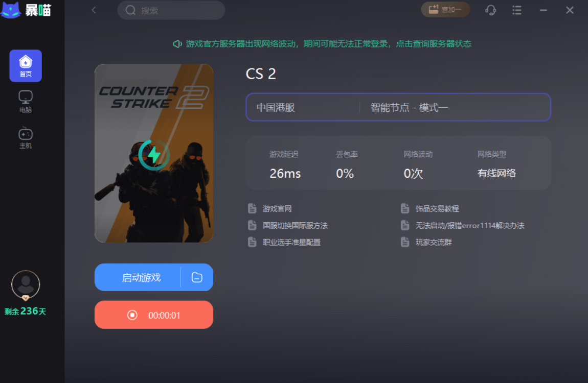Image resolution: width=588 pixels, height=383 pixels.
Task: Expand the 智能节点 - 模式一 node selector
Action: 455,107
